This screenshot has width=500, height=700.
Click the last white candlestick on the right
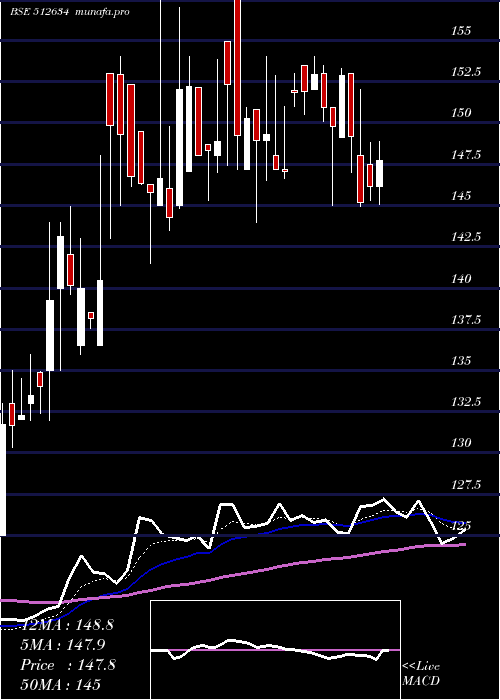tap(379, 173)
